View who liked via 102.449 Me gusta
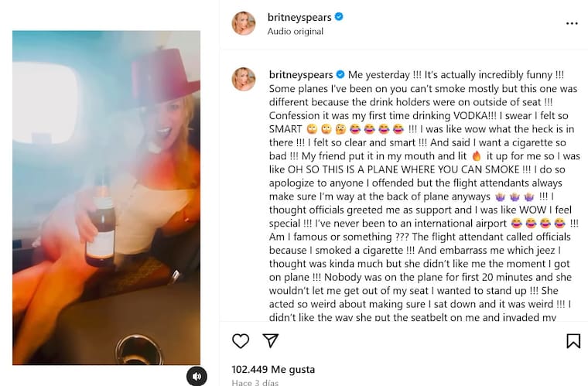The width and height of the screenshot is (588, 386). [273, 369]
